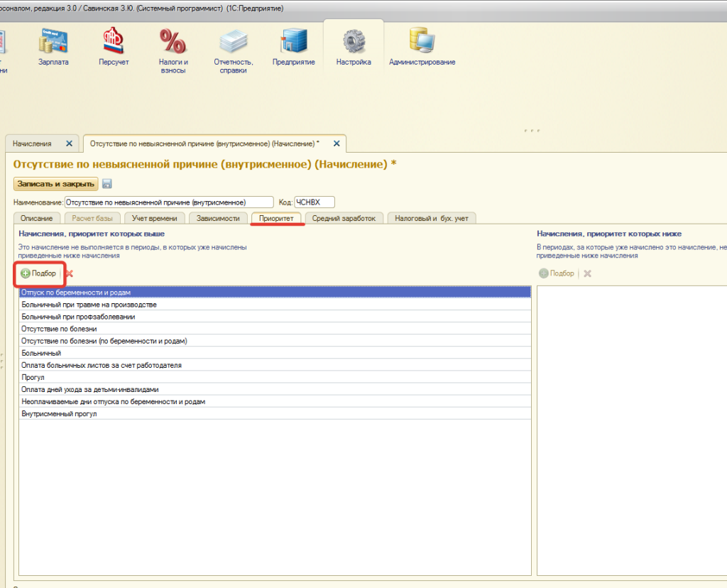
Task: Select row Отсутствие по болезни
Action: pos(275,329)
